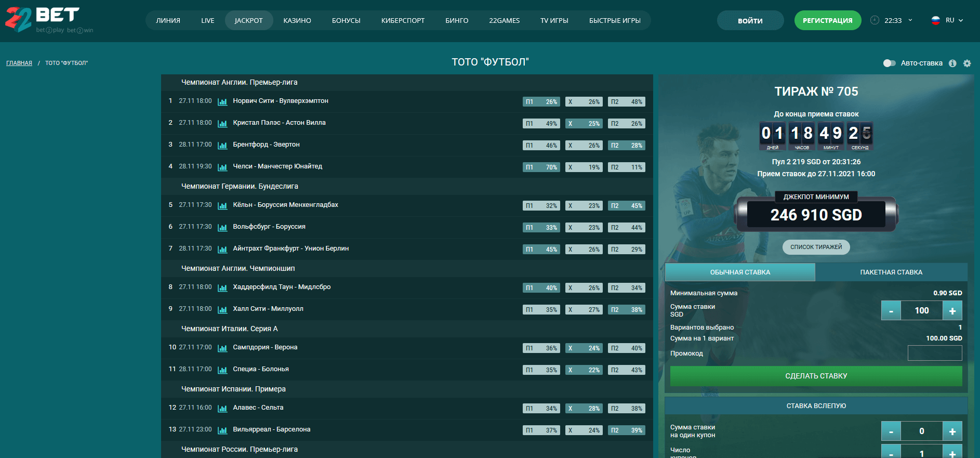Open the time zone dropdown arrow
980x458 pixels.
coord(910,20)
